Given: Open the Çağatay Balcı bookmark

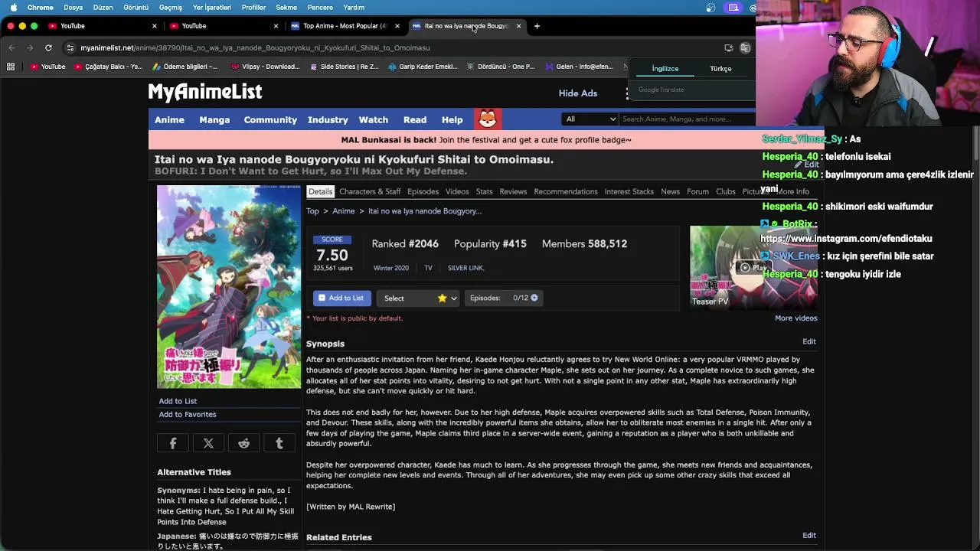Looking at the screenshot, I should pos(108,67).
